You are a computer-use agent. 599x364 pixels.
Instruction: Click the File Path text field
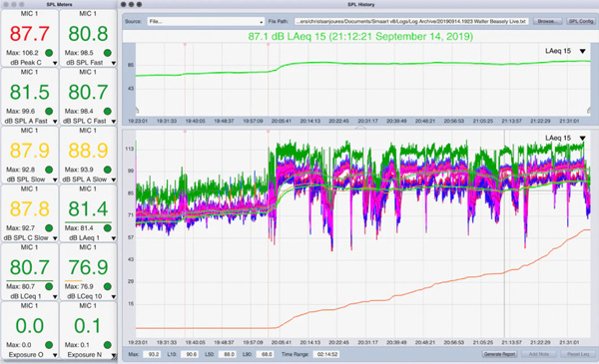click(x=411, y=21)
